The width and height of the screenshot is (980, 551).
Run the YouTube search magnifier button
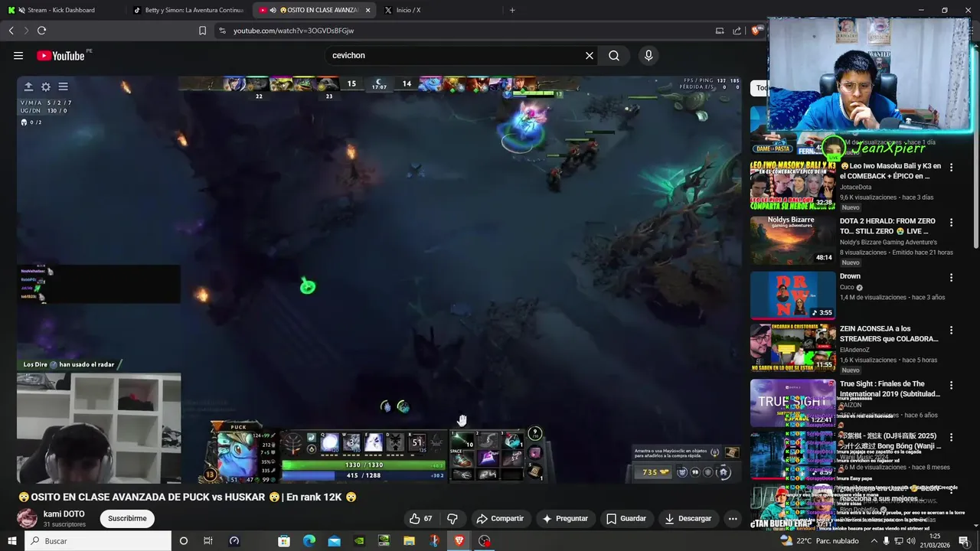[614, 56]
